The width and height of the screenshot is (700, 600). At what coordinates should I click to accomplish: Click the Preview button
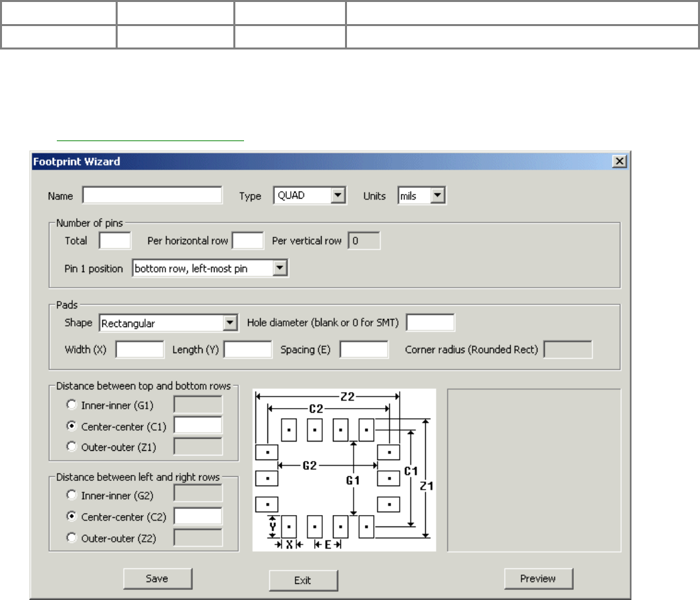pyautogui.click(x=538, y=579)
